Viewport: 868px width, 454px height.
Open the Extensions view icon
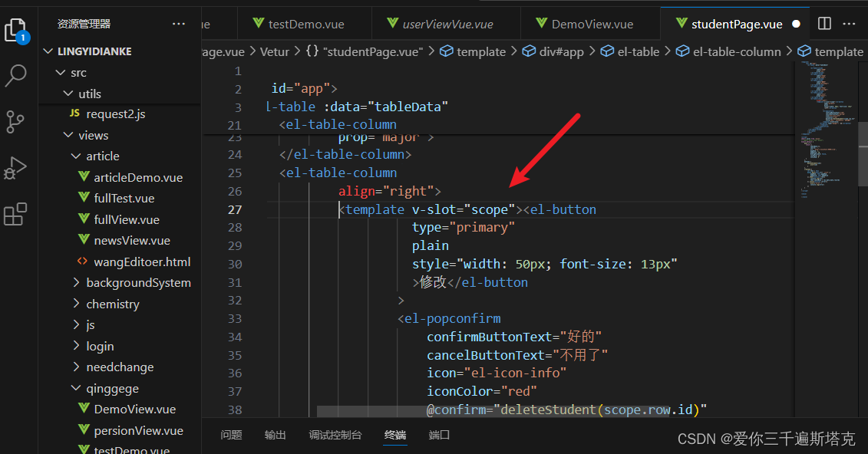click(x=15, y=214)
